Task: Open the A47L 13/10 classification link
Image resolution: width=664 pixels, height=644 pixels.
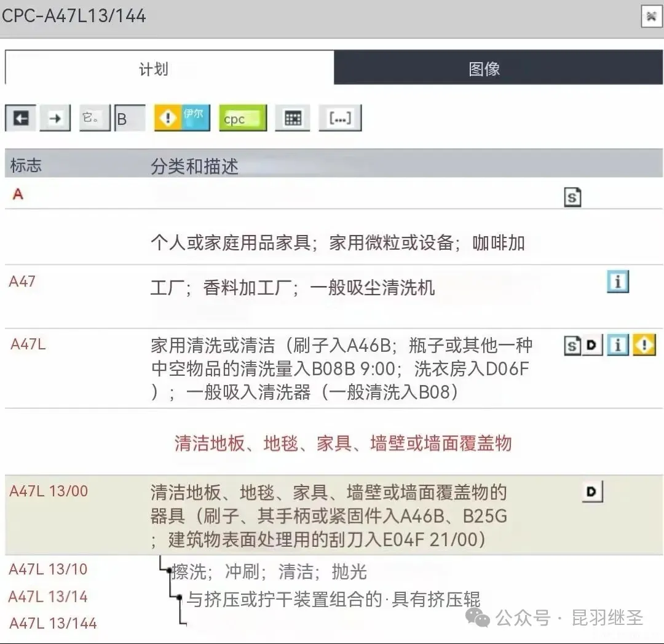Action: coord(48,569)
